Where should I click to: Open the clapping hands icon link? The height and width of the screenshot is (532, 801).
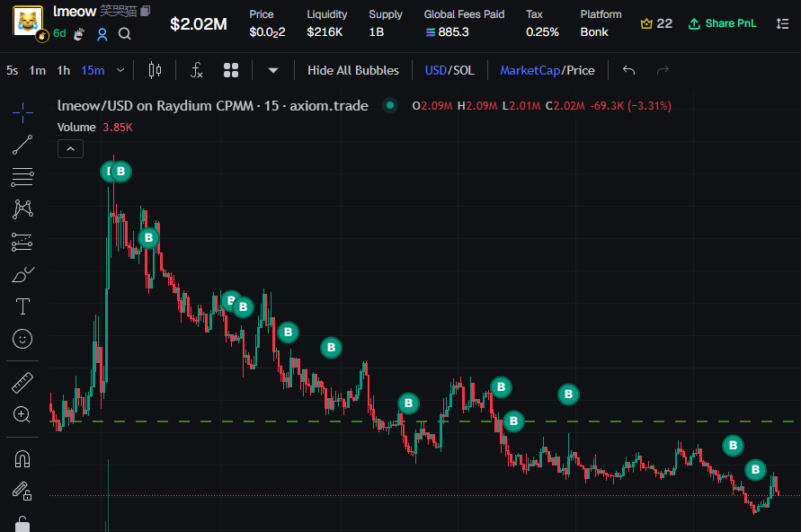click(79, 34)
